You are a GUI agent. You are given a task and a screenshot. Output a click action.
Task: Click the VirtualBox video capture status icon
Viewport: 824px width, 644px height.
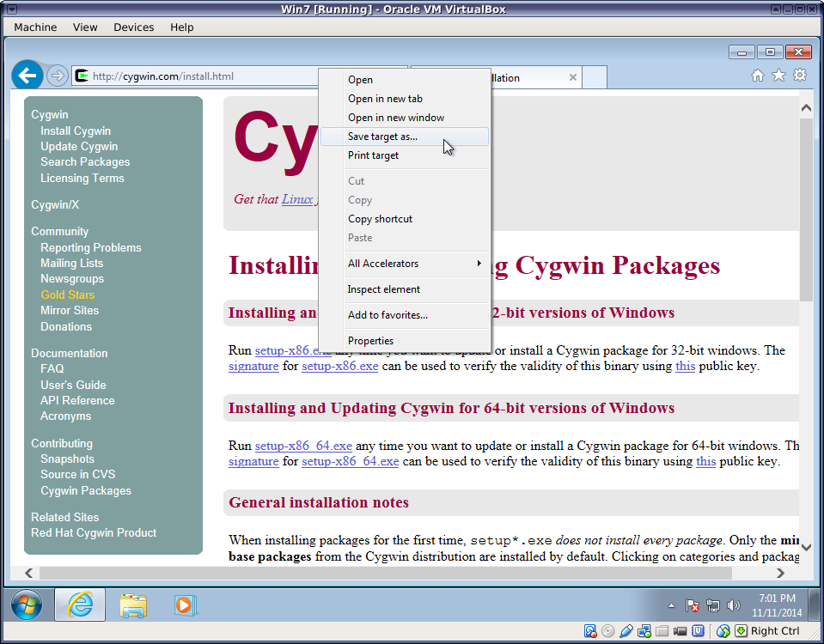pos(680,631)
